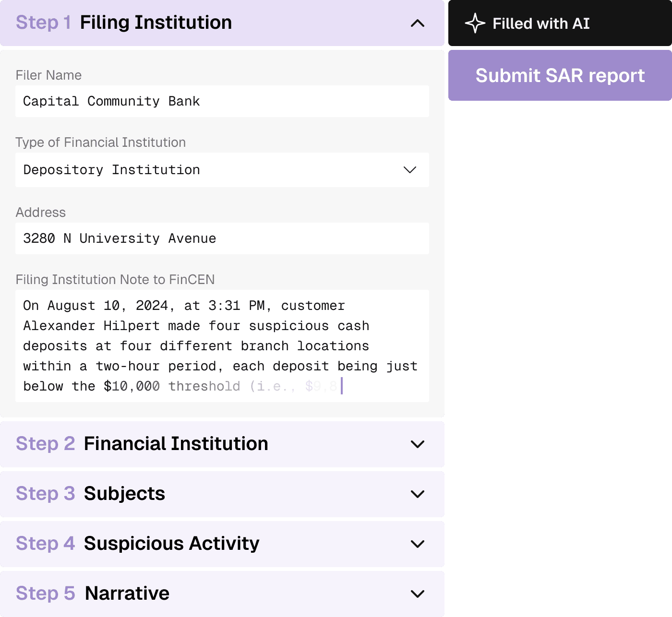This screenshot has height=617, width=672.
Task: Click the sparkle AI icon
Action: 475,24
